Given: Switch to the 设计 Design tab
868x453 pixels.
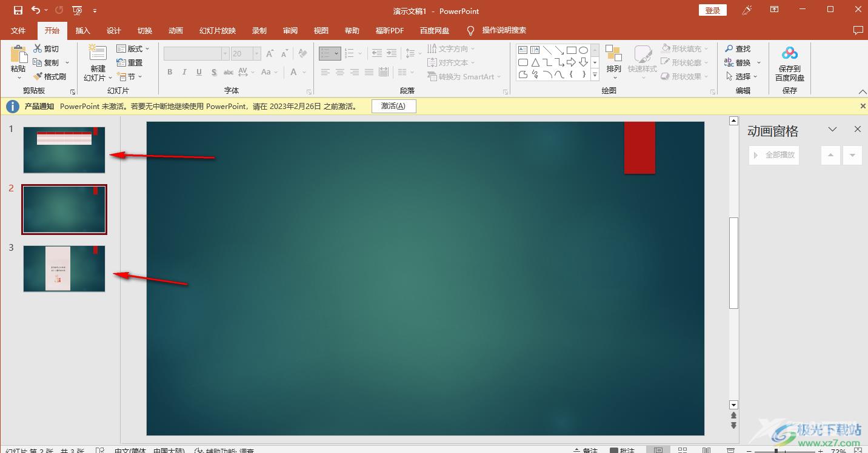Looking at the screenshot, I should pyautogui.click(x=114, y=30).
